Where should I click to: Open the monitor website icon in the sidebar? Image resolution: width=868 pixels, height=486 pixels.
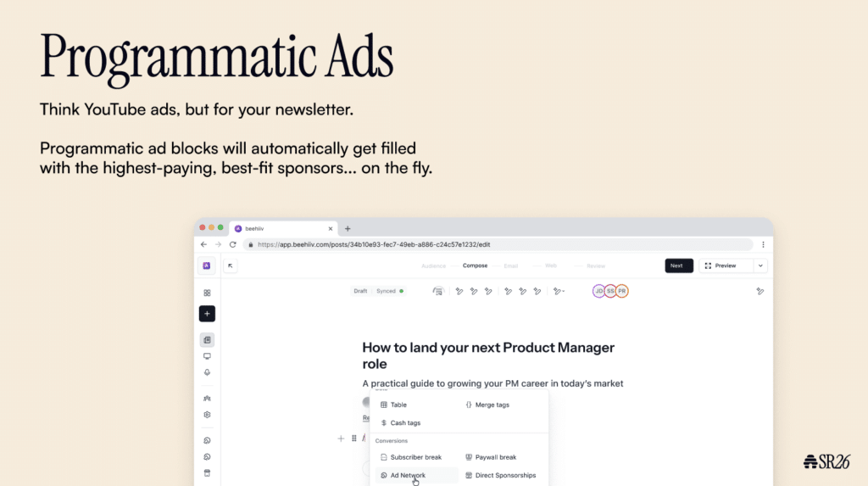coord(207,356)
